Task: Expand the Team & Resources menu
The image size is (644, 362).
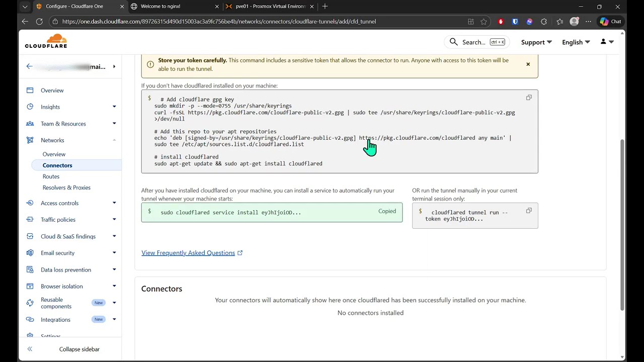Action: 114,124
